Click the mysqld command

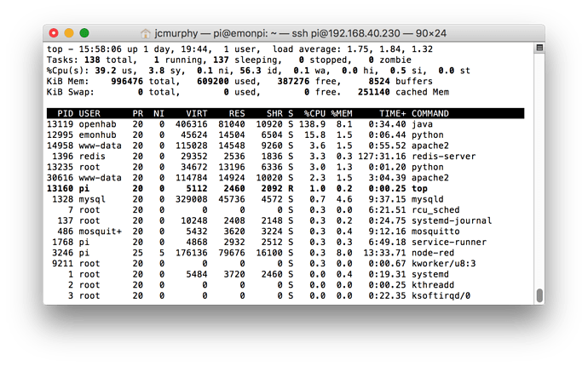coord(428,199)
